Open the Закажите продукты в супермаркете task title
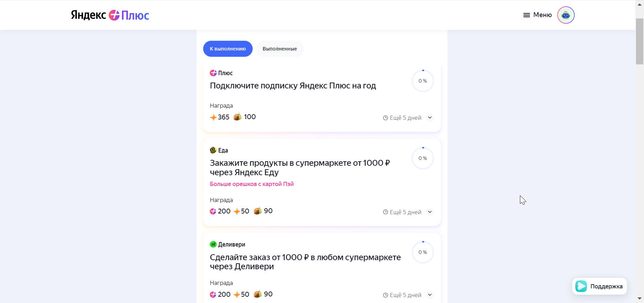The height and width of the screenshot is (303, 644). pos(300,168)
